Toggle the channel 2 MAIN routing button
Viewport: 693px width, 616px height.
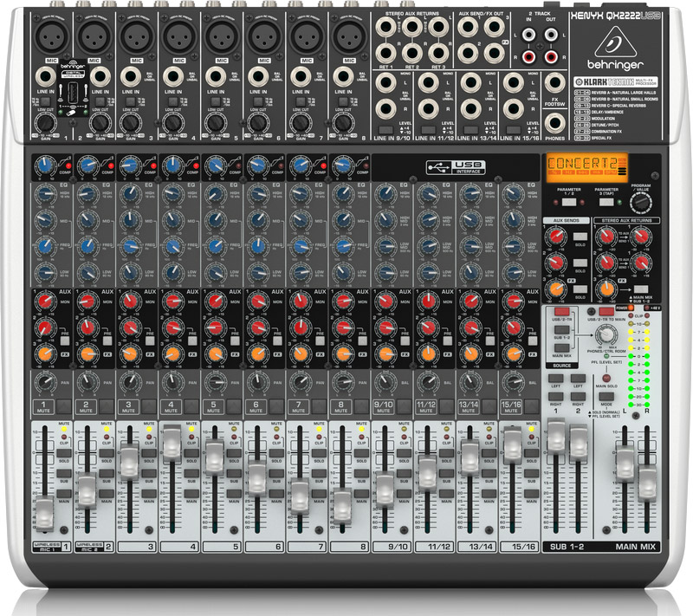pos(107,494)
